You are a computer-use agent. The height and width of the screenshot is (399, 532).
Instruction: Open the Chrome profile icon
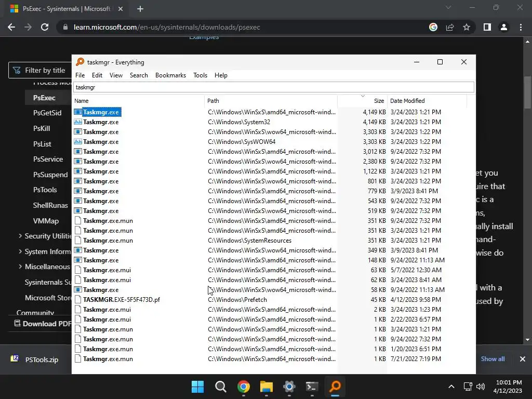[x=504, y=27]
